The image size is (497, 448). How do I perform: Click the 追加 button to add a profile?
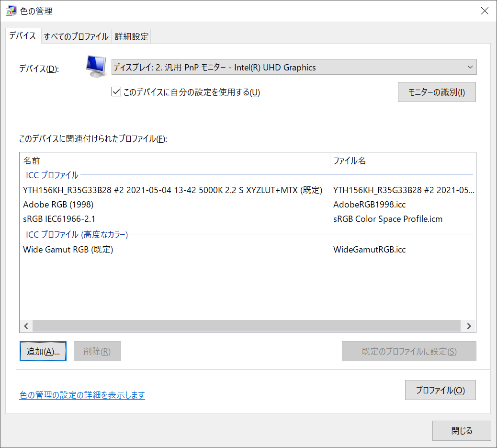(43, 351)
